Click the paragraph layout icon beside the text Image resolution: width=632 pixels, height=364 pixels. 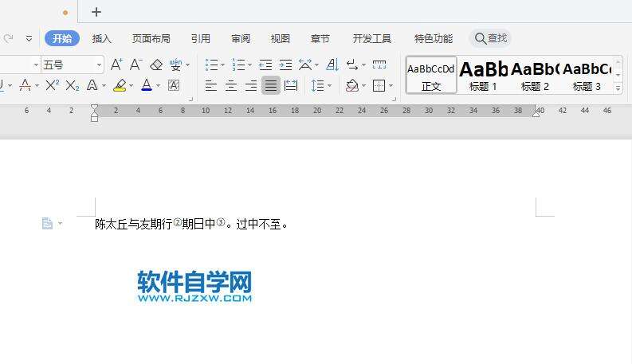pos(47,223)
